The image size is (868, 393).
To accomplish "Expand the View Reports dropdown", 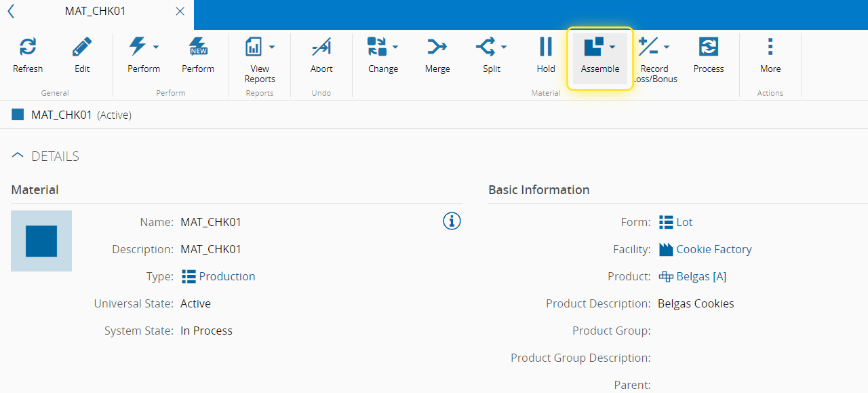I will click(272, 47).
